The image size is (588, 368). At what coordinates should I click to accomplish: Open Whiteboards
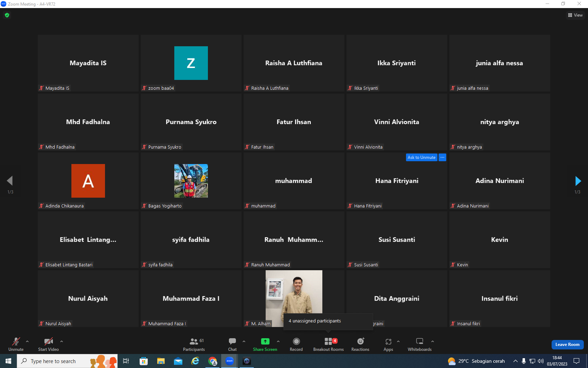tap(419, 345)
